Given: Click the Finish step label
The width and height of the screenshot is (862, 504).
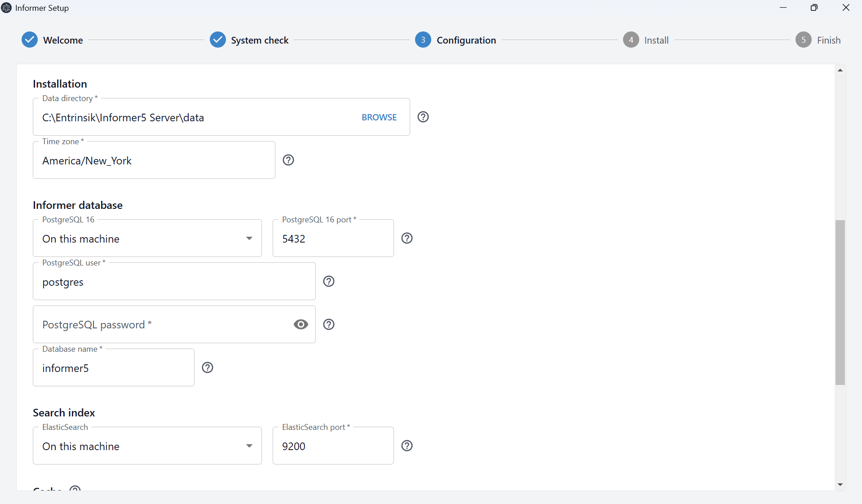Looking at the screenshot, I should pos(829,40).
